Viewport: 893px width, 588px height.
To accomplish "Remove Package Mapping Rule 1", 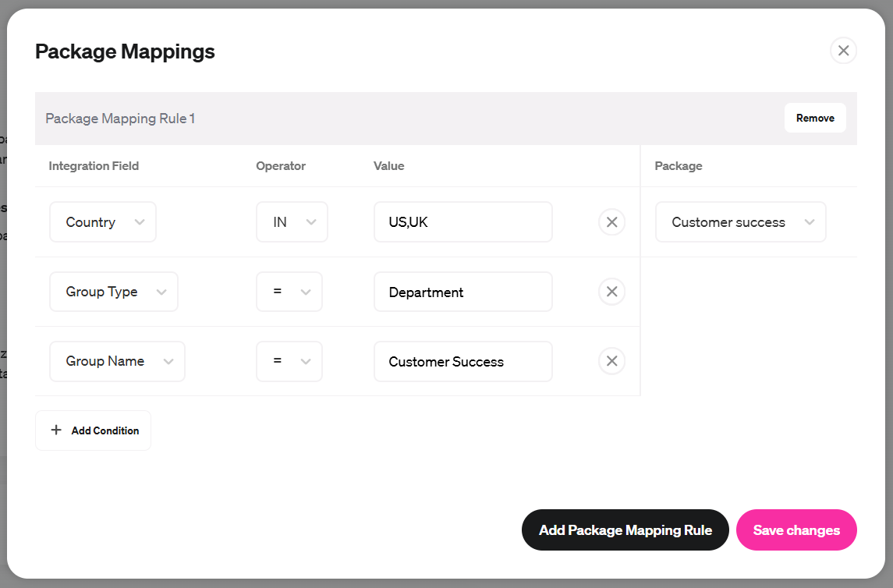I will pos(814,118).
